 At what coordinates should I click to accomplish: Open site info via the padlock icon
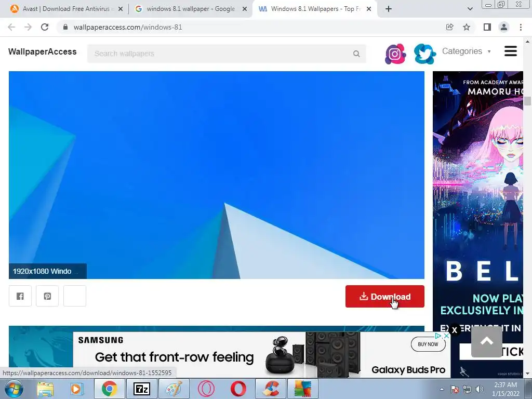point(65,27)
